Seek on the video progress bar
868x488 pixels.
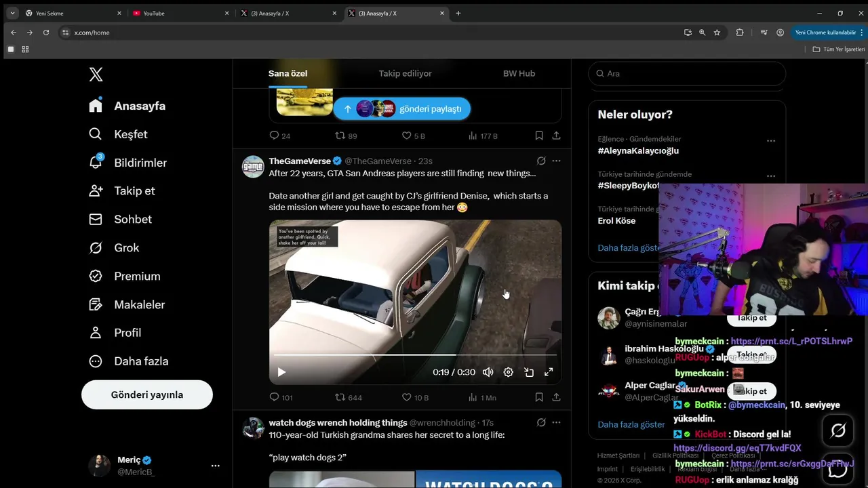tap(415, 354)
